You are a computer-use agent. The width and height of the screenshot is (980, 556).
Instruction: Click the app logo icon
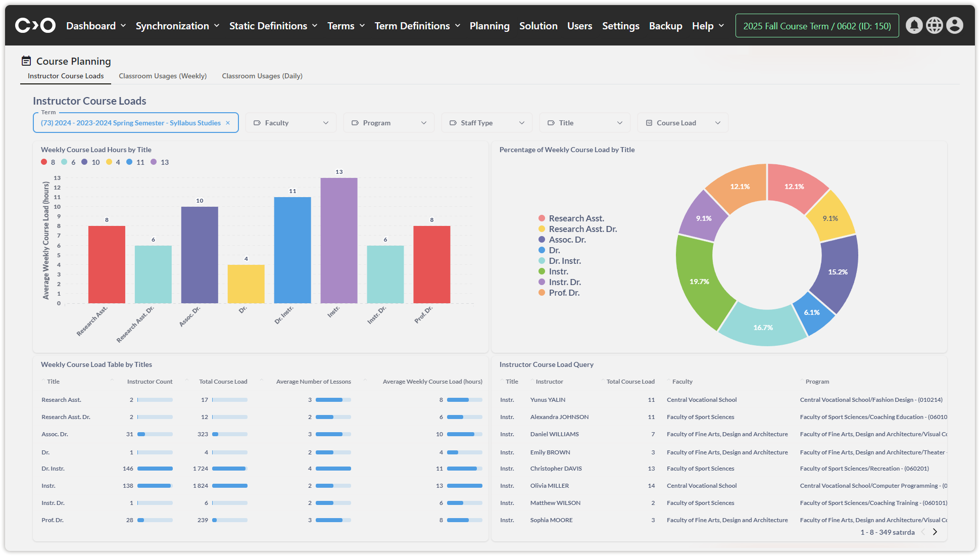35,25
